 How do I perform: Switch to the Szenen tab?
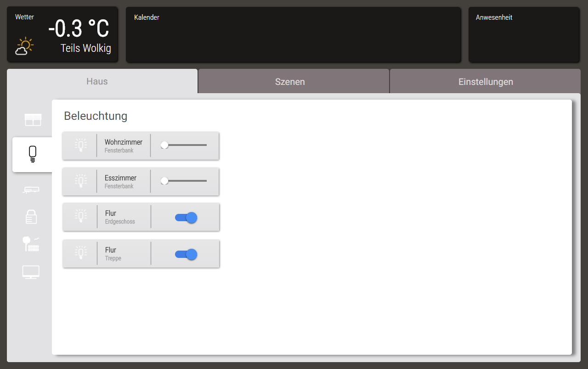coord(294,82)
